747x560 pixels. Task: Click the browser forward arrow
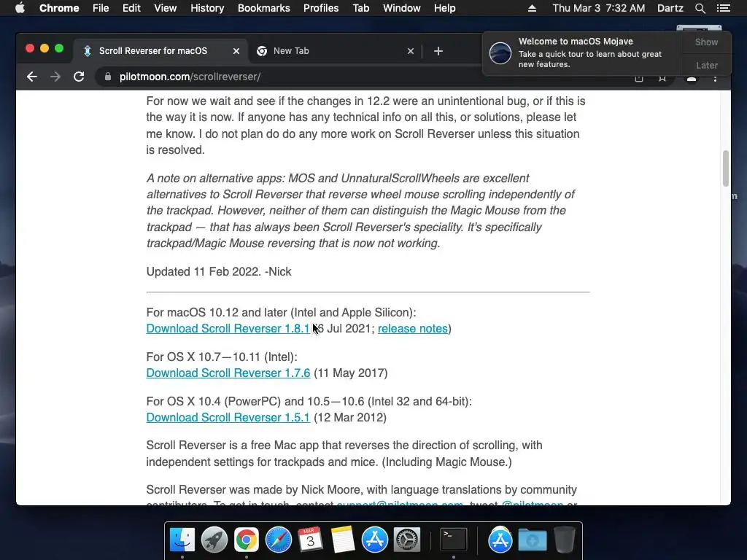tap(55, 77)
